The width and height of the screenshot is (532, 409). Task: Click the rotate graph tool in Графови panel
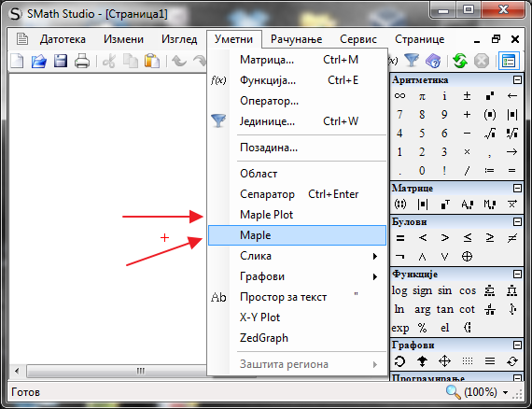point(399,361)
